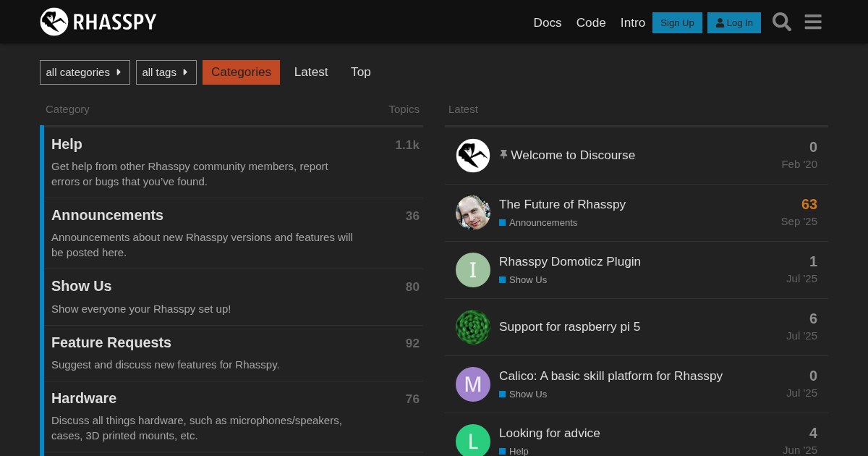Click avatar beside The Future of Rhasspy
This screenshot has height=456, width=868.
tap(473, 213)
